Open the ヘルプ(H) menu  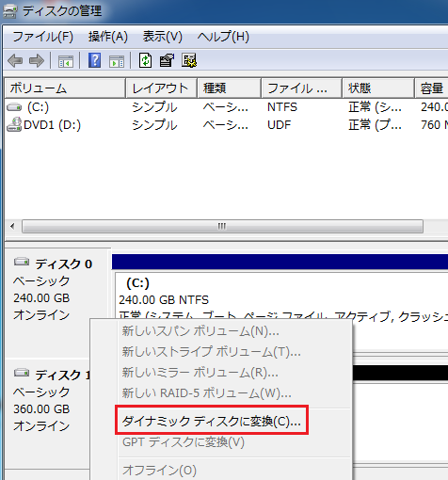coord(223,37)
